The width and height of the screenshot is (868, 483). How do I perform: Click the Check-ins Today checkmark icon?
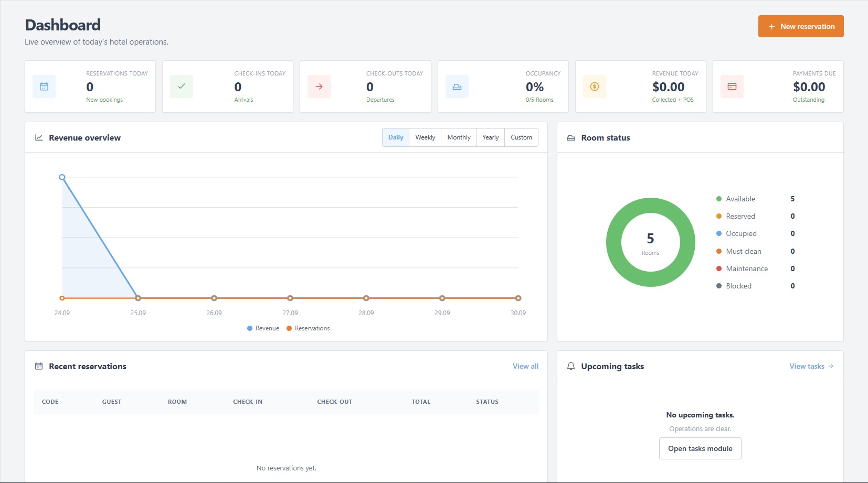(x=182, y=87)
